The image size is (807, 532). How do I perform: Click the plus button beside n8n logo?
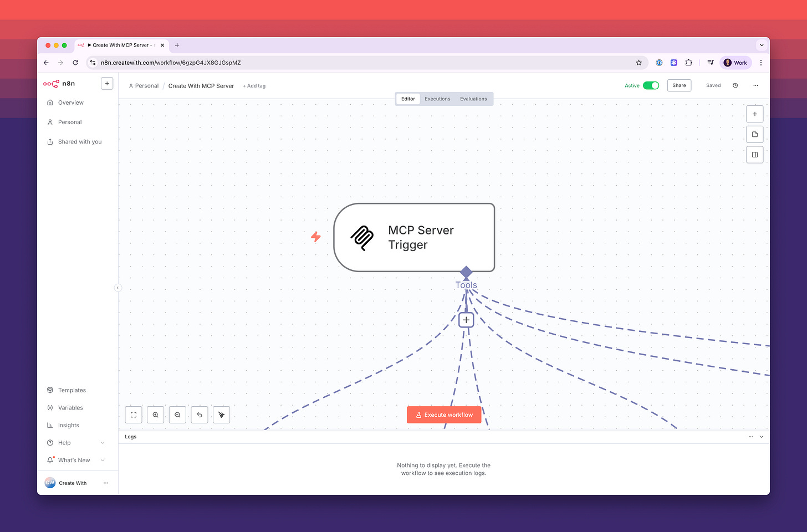tap(107, 84)
